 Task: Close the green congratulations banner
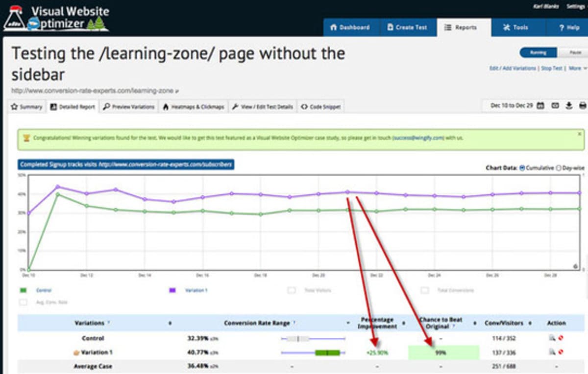(x=580, y=134)
